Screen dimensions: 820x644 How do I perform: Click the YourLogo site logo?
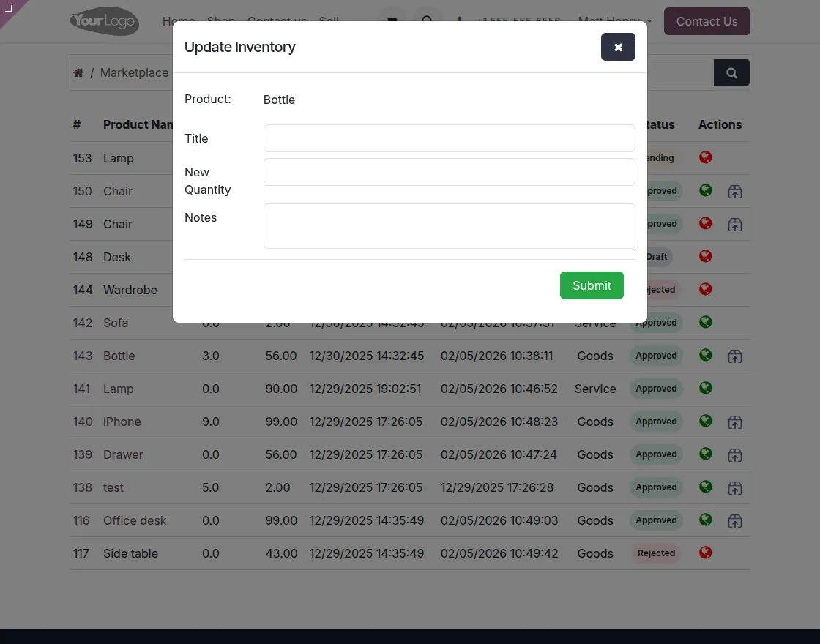[105, 21]
